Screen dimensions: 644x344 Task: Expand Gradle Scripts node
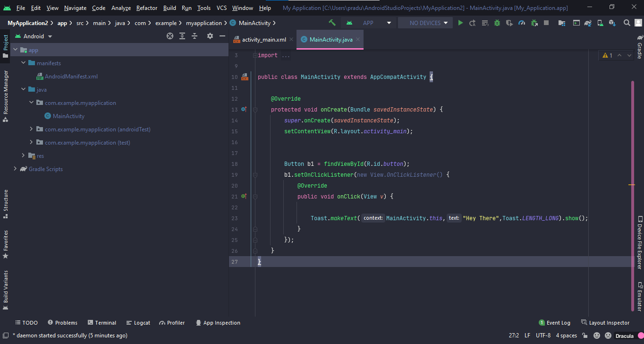coord(16,169)
